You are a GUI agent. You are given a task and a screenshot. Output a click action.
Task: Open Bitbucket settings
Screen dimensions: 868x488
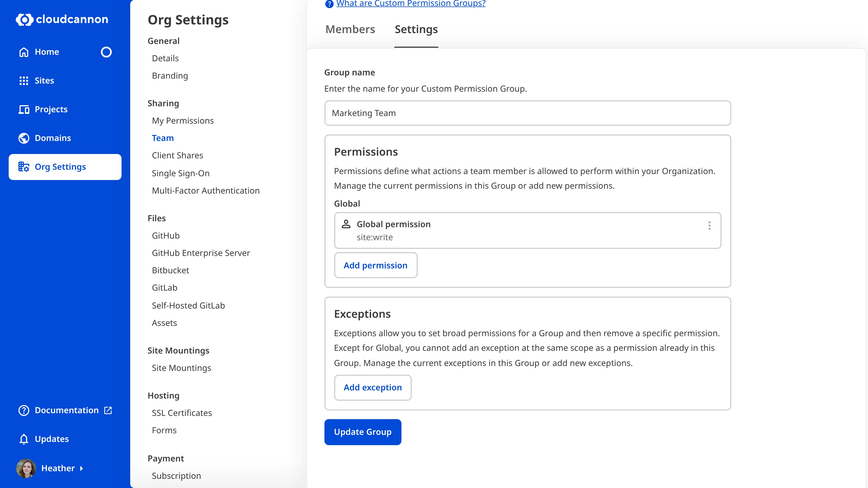tap(171, 270)
